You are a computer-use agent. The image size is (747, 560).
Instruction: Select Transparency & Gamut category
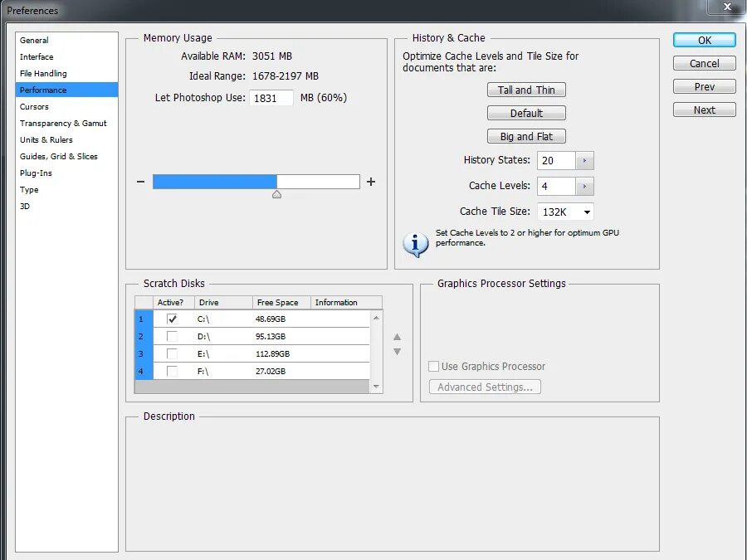(x=66, y=124)
